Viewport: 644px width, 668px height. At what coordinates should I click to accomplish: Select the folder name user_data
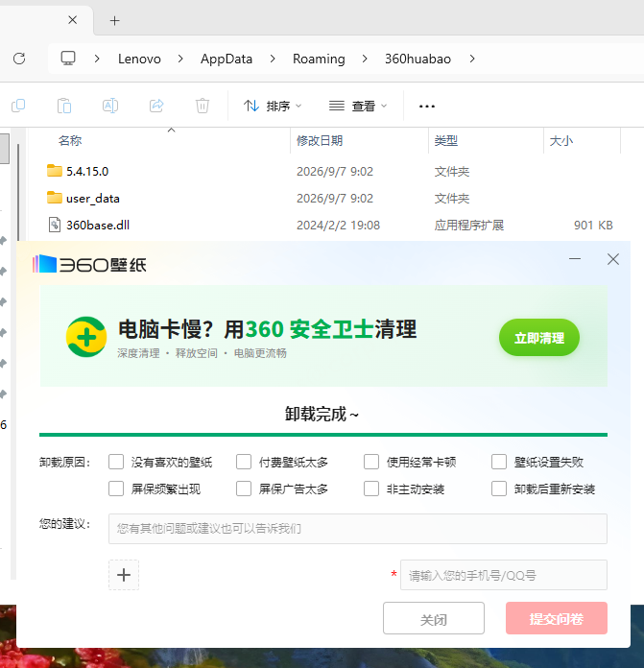[x=93, y=198]
